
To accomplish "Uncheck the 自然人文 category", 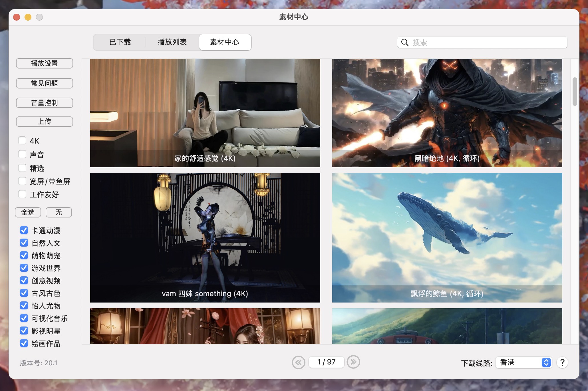I will click(x=24, y=243).
